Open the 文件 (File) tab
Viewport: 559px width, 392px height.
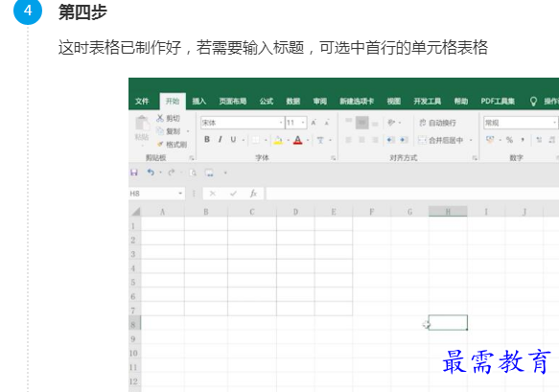click(x=142, y=102)
